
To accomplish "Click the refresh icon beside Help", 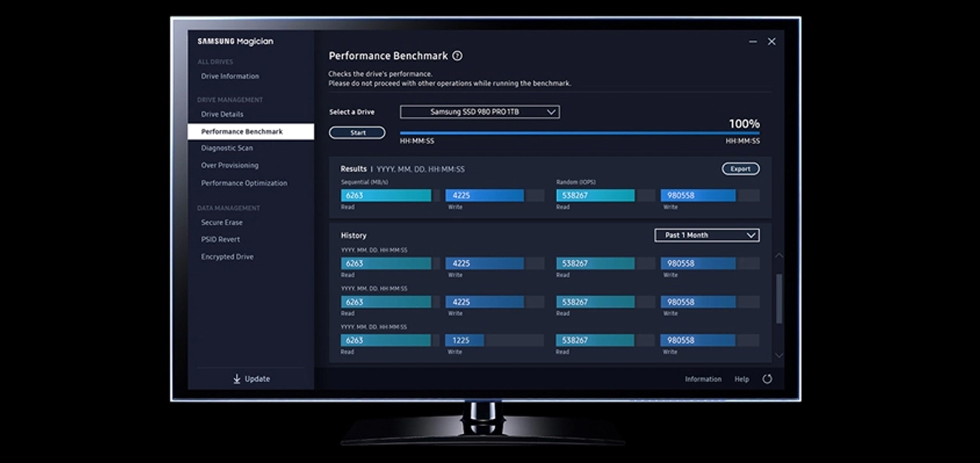I will (767, 379).
